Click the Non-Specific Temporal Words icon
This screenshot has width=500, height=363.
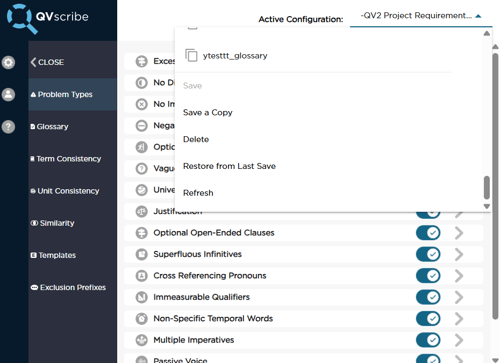(x=142, y=319)
